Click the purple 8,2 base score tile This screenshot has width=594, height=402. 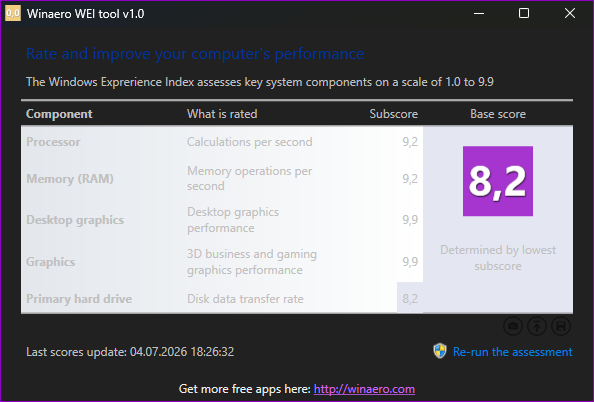pyautogui.click(x=498, y=181)
